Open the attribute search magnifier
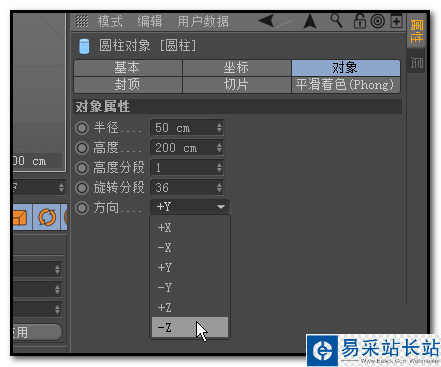Screen dimensions: 441x367 coord(336,21)
